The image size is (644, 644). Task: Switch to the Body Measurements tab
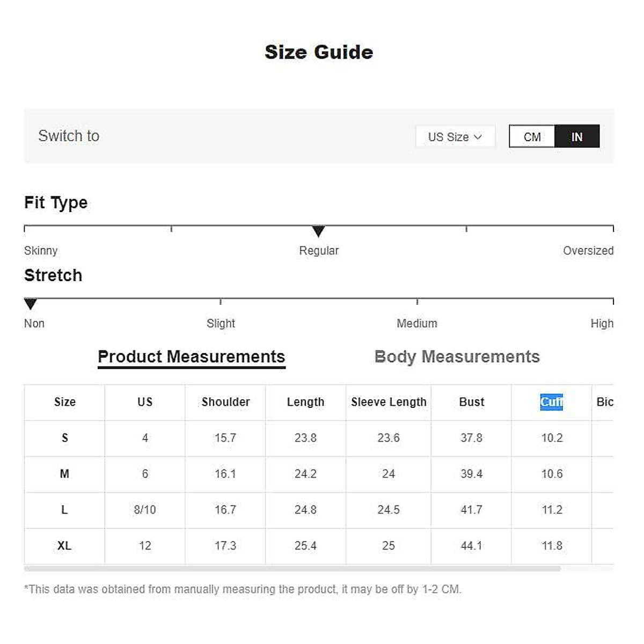point(457,357)
